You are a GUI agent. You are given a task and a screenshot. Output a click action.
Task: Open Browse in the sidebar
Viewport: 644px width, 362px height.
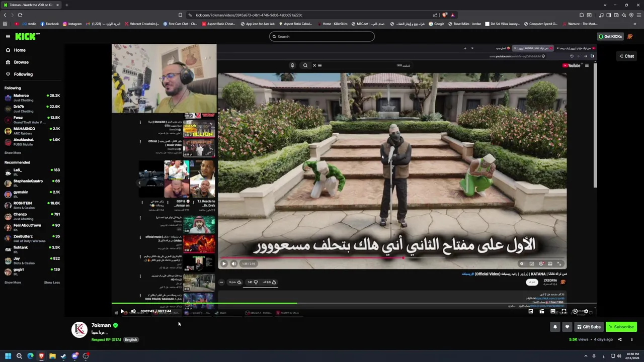21,62
